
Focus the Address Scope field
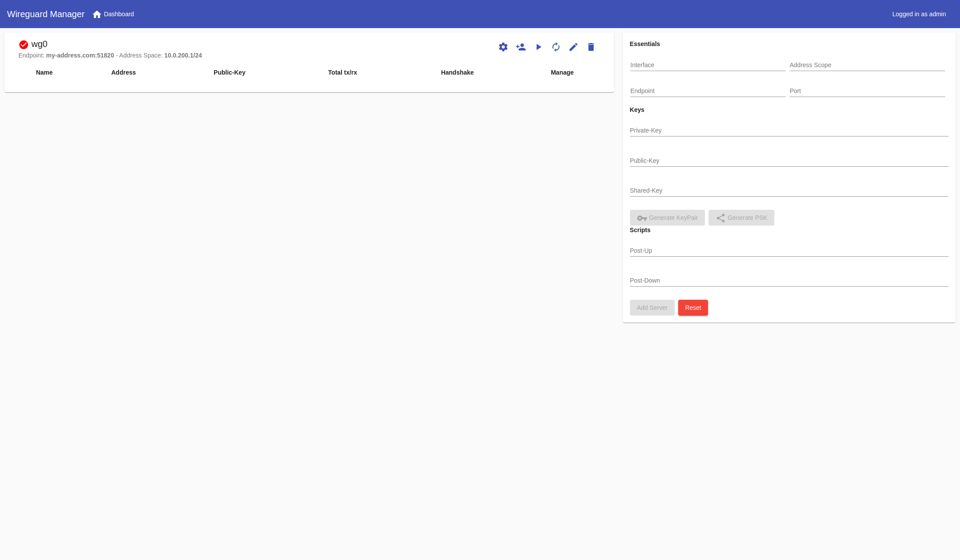[867, 65]
